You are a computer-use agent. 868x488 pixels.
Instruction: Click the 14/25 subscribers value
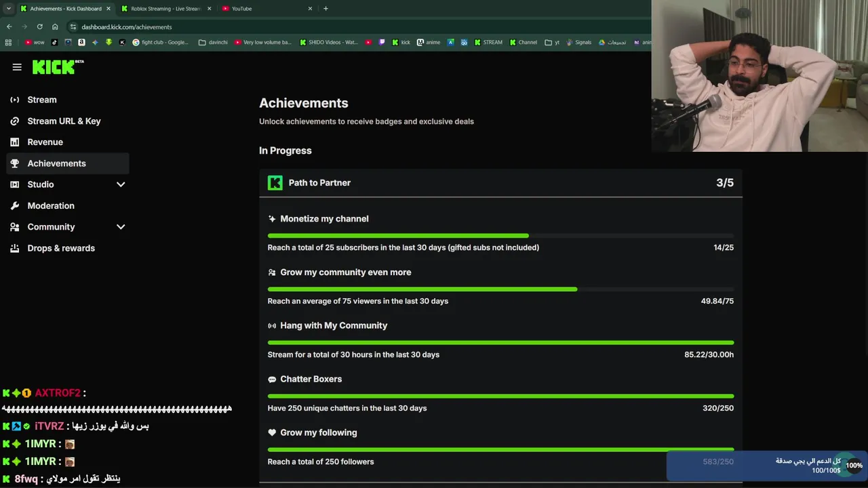tap(724, 247)
